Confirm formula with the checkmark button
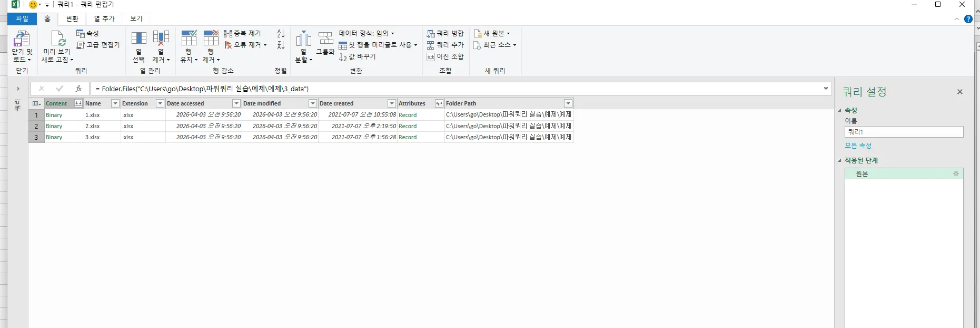 [60, 89]
